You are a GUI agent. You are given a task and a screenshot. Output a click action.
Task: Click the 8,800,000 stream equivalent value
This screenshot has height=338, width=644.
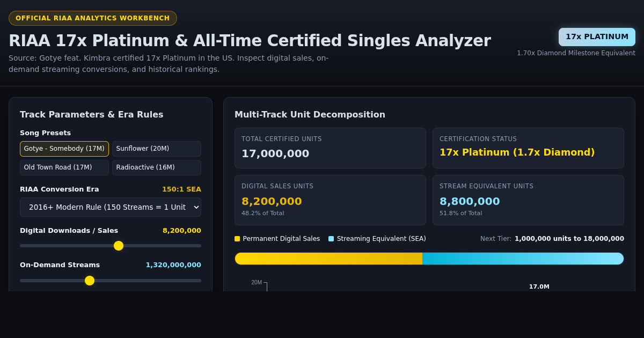point(470,201)
